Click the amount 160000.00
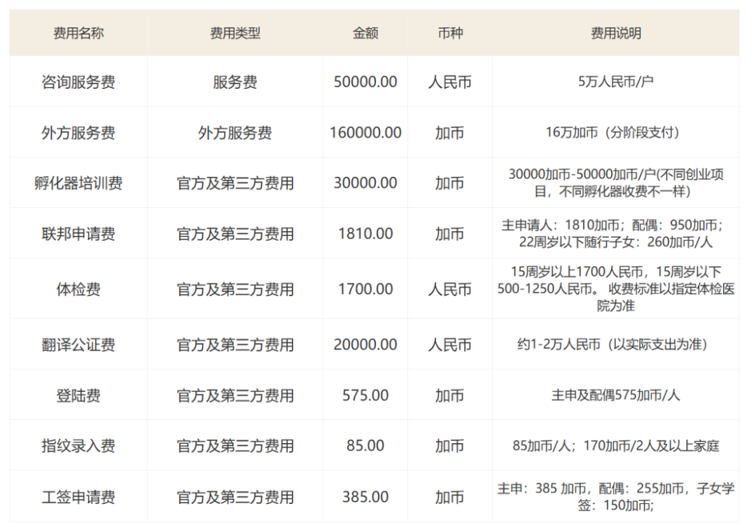756x532 pixels. tap(365, 132)
